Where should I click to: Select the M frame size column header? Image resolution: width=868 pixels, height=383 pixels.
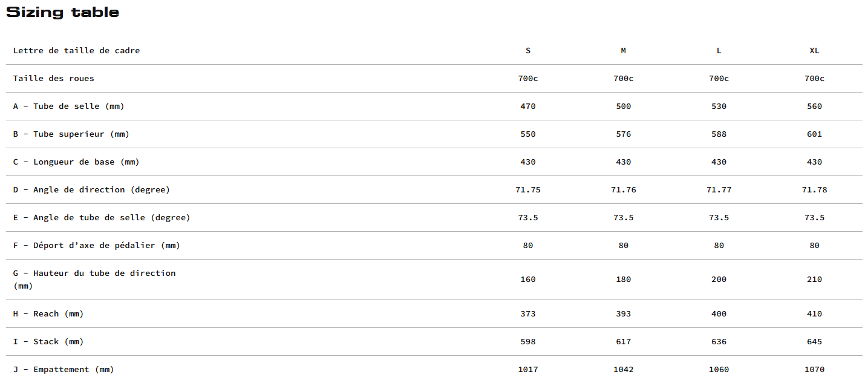(624, 51)
